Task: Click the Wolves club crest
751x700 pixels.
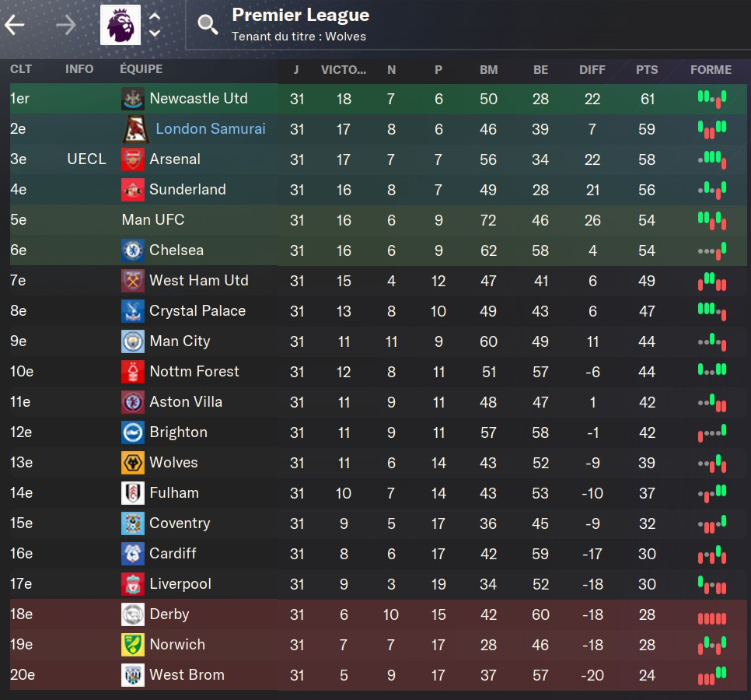Action: (133, 463)
